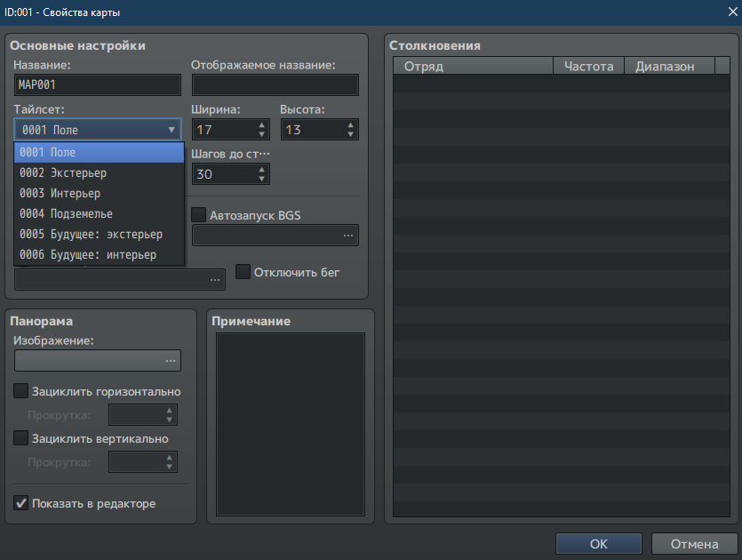Viewport: 742px width, 560px height.
Task: Toggle Отключить бег checkbox
Action: coord(243,272)
